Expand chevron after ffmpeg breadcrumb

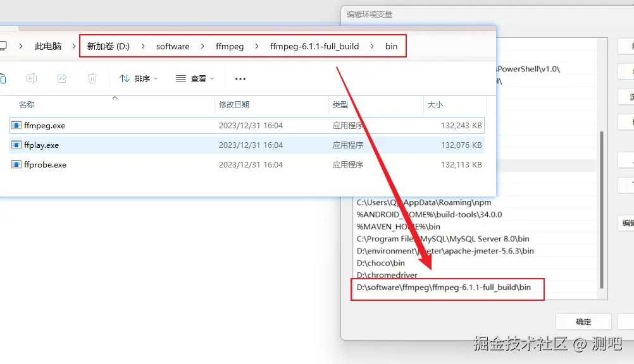click(x=257, y=46)
